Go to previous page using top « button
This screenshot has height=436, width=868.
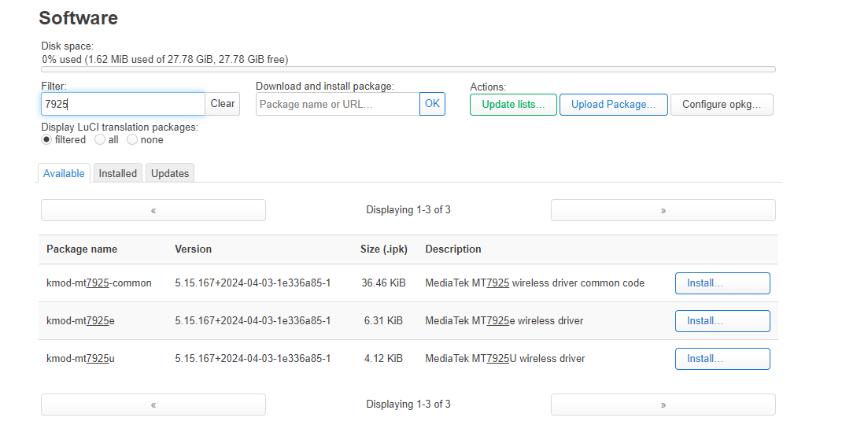(x=153, y=210)
